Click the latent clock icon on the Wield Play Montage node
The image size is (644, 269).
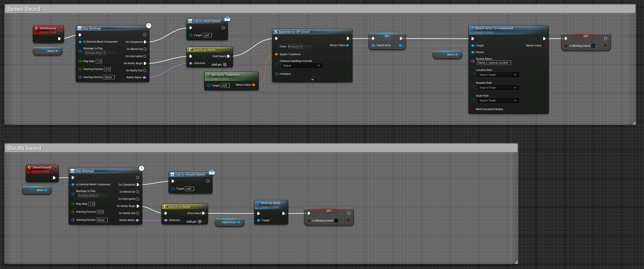(149, 25)
